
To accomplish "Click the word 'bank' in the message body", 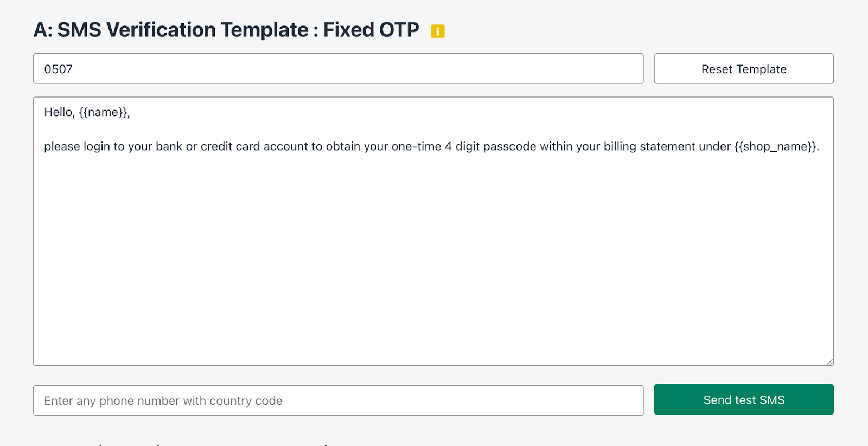I will coord(169,146).
